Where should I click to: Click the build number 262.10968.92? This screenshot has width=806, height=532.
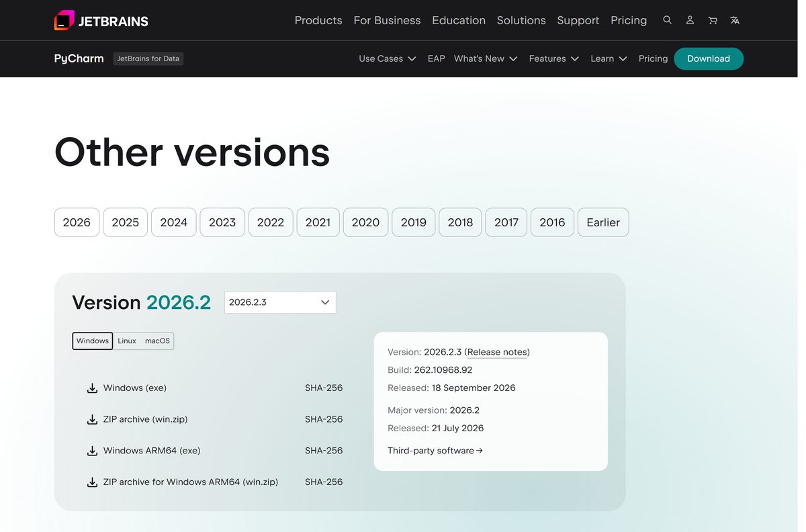(443, 370)
